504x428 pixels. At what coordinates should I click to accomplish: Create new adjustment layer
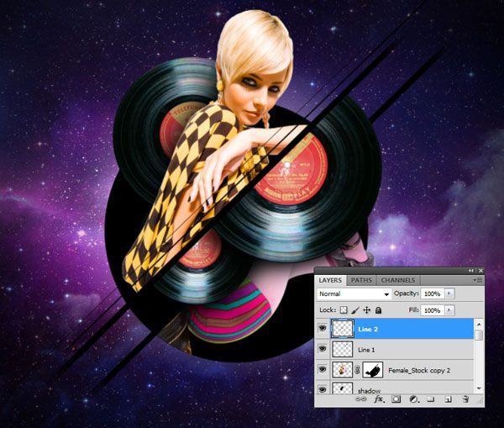[413, 399]
